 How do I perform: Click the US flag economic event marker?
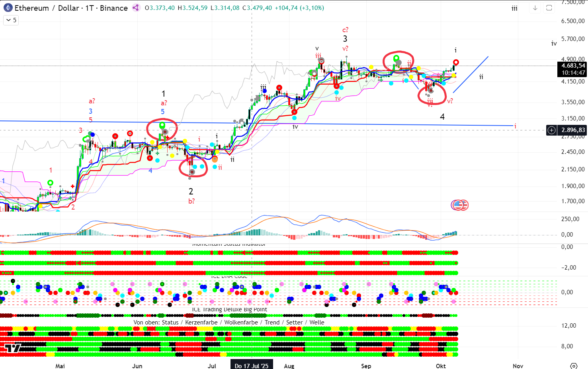click(x=460, y=205)
